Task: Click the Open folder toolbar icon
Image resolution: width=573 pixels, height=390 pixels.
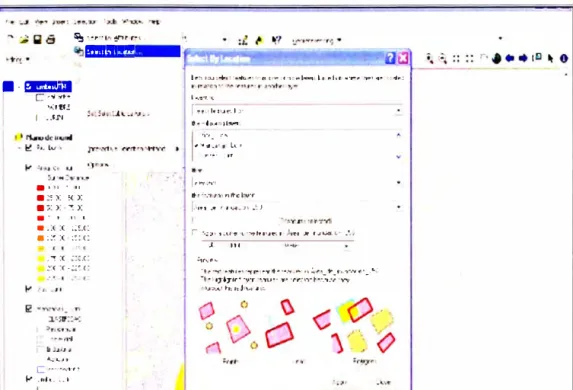Action: (24, 39)
